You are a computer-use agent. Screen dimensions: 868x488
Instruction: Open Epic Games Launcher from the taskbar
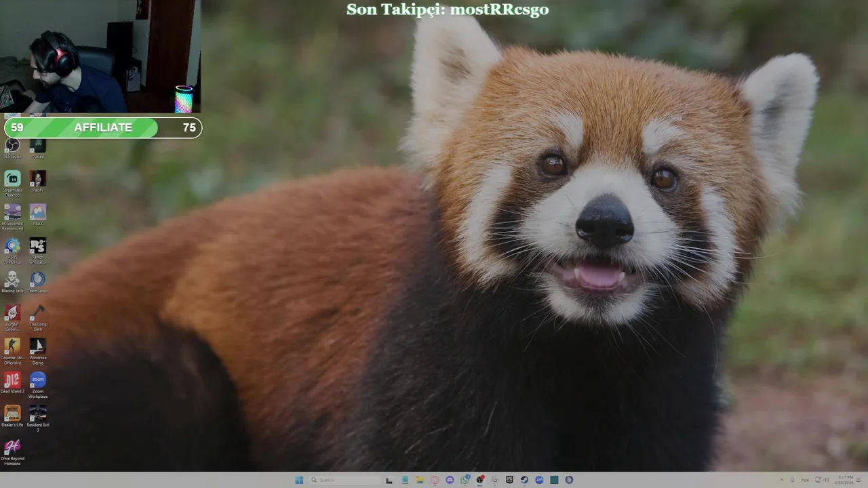point(509,480)
